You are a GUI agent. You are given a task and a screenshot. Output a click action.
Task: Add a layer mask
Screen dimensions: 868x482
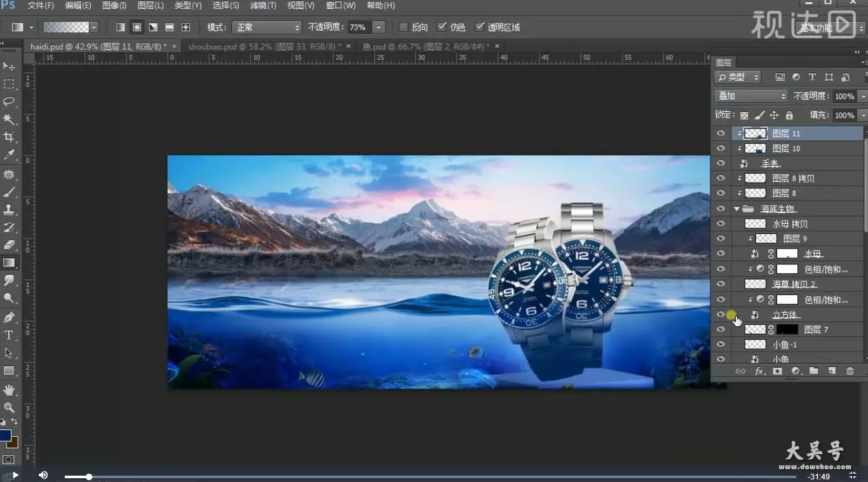click(x=777, y=371)
